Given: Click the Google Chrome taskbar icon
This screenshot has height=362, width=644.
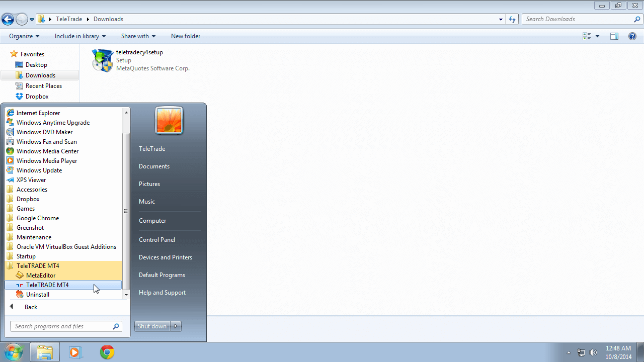Looking at the screenshot, I should click(x=107, y=352).
